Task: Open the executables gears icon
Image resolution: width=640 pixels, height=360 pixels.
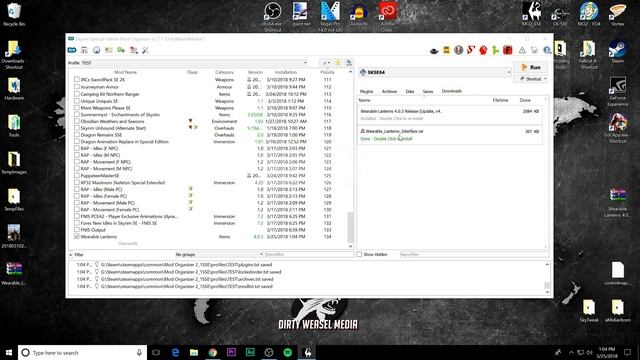Action: pyautogui.click(x=121, y=50)
